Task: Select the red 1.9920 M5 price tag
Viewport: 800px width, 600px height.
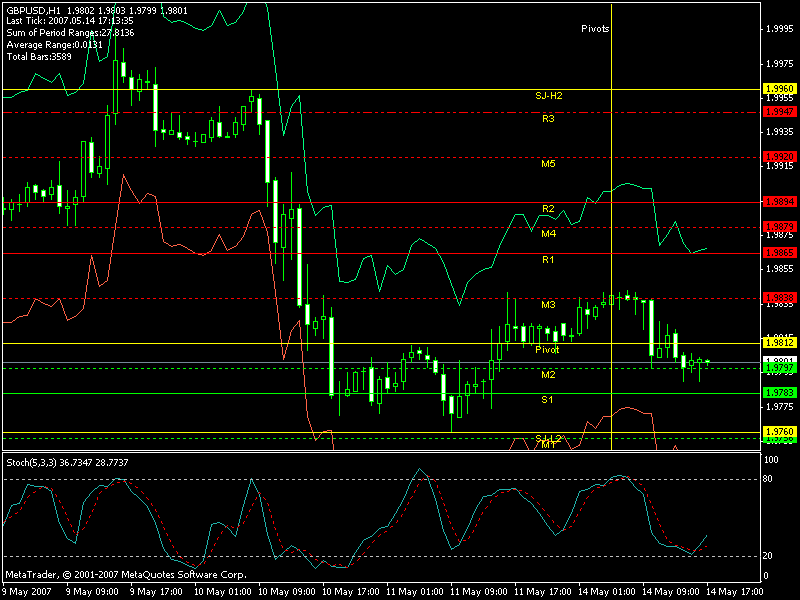Action: tap(779, 157)
